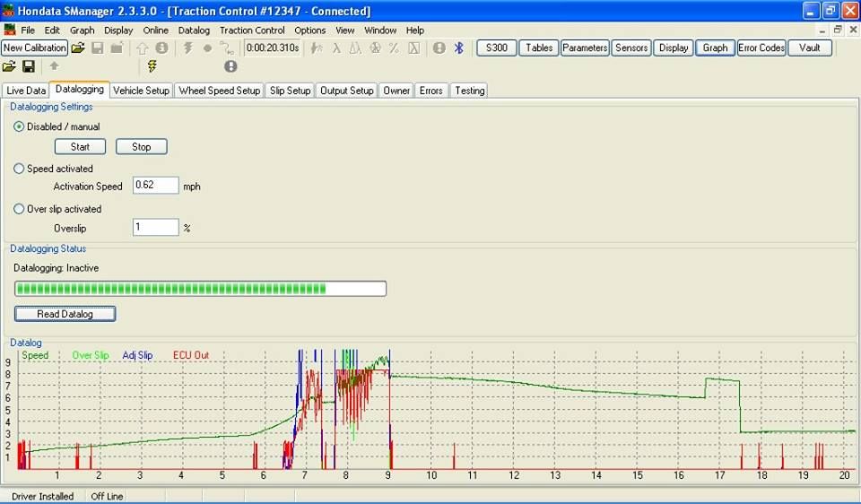Image resolution: width=861 pixels, height=504 pixels.
Task: Open the Graph menu
Action: 83,30
